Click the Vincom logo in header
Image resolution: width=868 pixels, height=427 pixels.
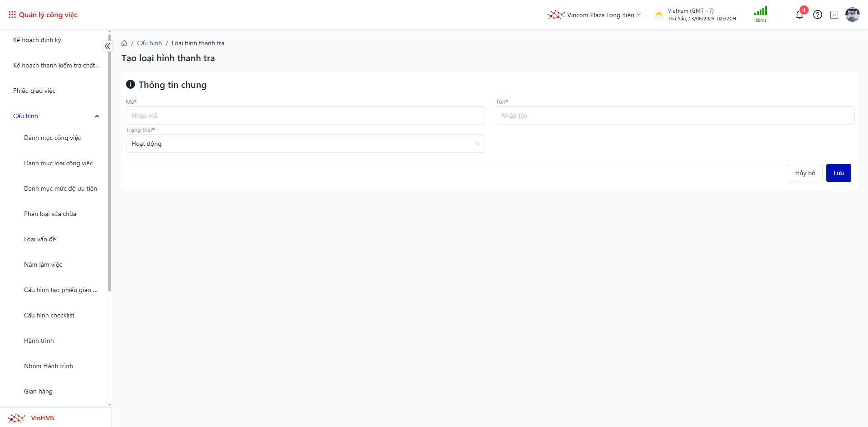[x=556, y=15]
